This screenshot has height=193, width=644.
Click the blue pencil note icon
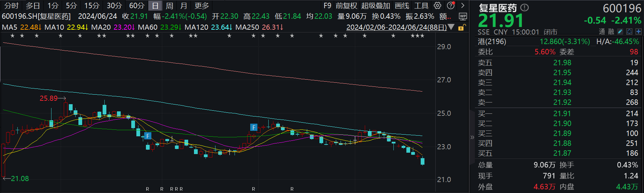[x=620, y=31]
